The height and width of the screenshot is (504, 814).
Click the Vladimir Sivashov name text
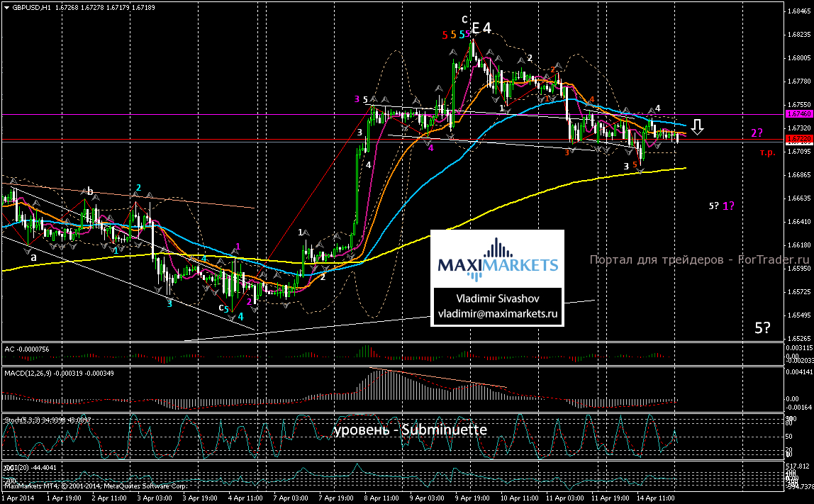coord(498,299)
